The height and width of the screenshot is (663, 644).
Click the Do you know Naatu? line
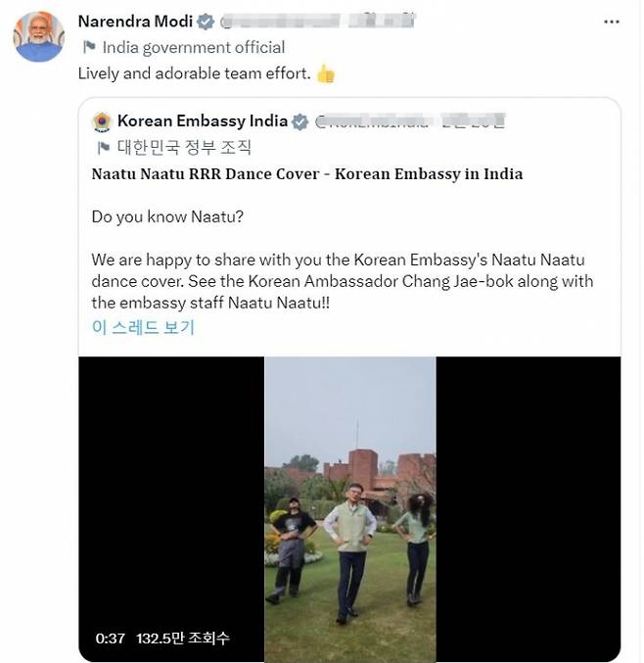(x=167, y=217)
